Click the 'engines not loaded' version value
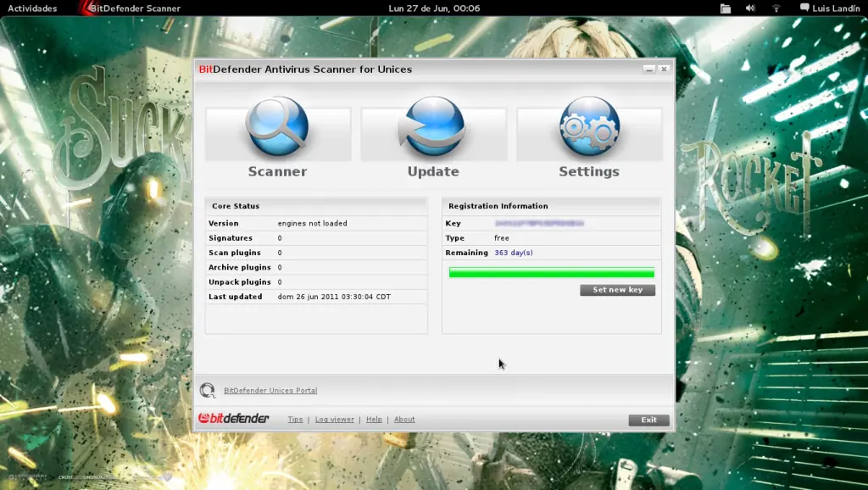 point(312,223)
